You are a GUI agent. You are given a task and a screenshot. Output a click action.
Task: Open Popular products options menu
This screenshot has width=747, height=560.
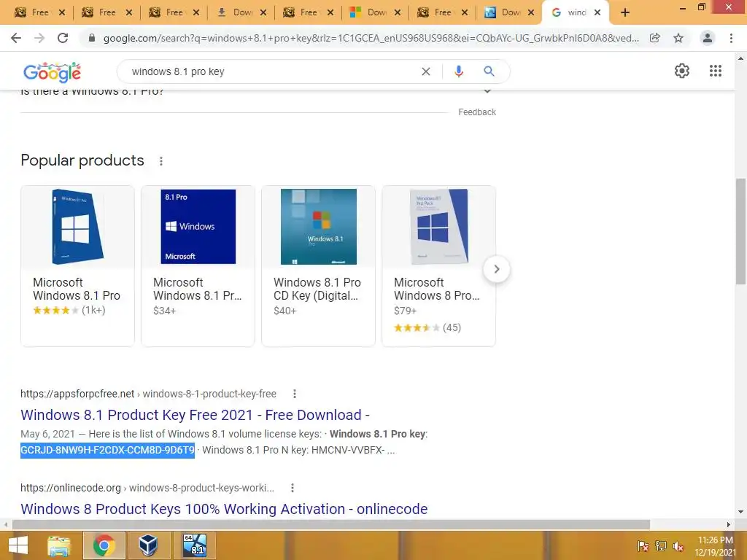pyautogui.click(x=161, y=161)
